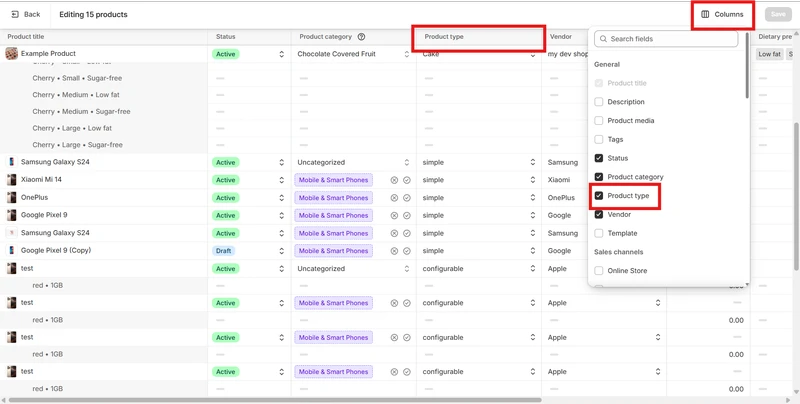
Task: Accept suggested category for OnePlus
Action: [407, 198]
